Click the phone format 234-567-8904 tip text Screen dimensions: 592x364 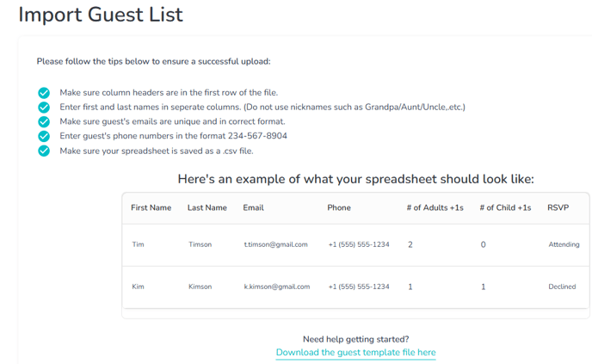click(173, 136)
